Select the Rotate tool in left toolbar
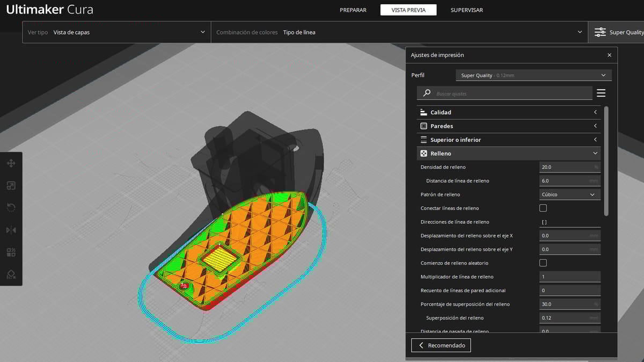The image size is (644, 362). coord(11,208)
